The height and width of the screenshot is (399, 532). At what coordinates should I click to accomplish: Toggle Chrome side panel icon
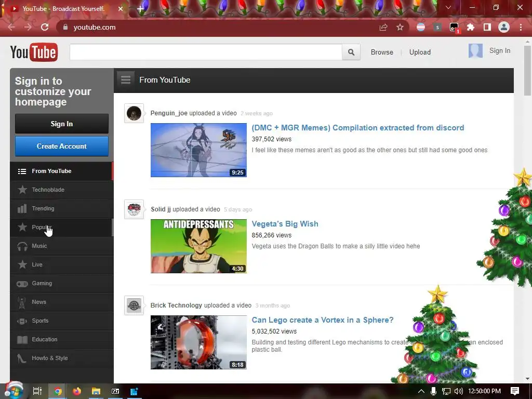pos(487,27)
